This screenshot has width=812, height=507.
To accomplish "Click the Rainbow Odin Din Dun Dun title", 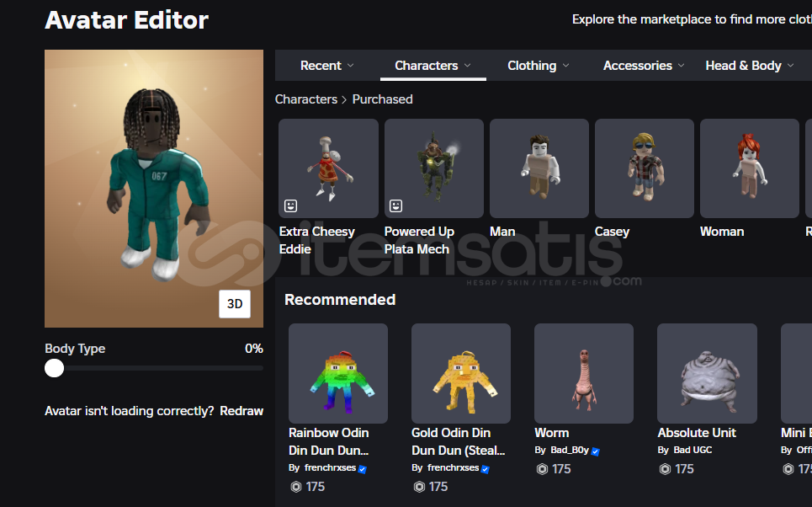I will (329, 441).
